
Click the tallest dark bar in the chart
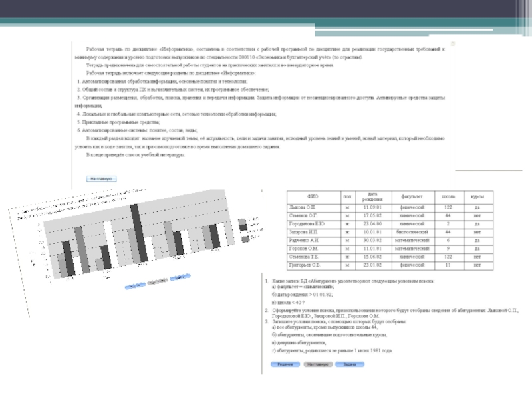[x=139, y=233]
